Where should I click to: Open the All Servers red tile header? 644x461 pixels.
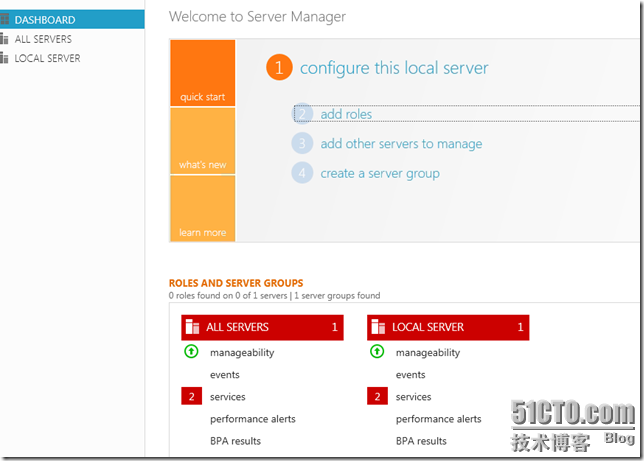coord(262,327)
